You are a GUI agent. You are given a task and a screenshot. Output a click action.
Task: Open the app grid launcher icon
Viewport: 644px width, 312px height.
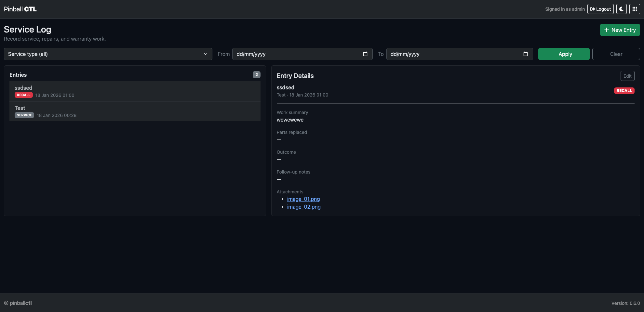pyautogui.click(x=634, y=9)
